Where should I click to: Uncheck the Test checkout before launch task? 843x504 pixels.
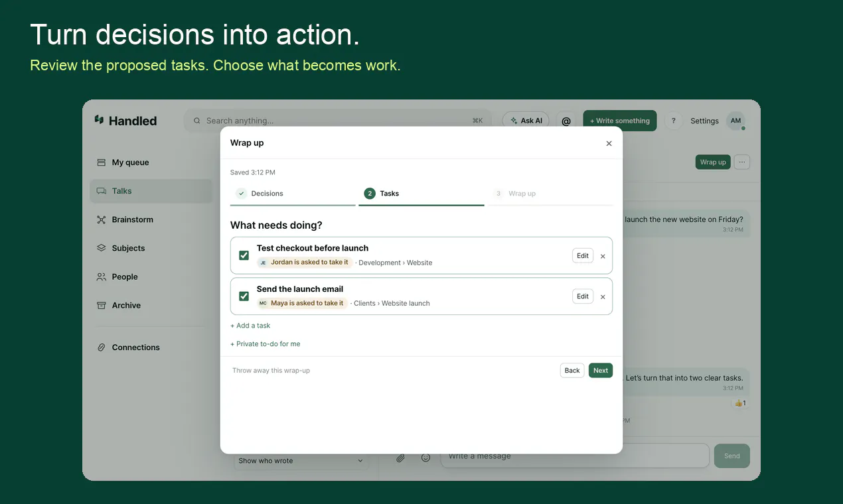[x=244, y=255]
